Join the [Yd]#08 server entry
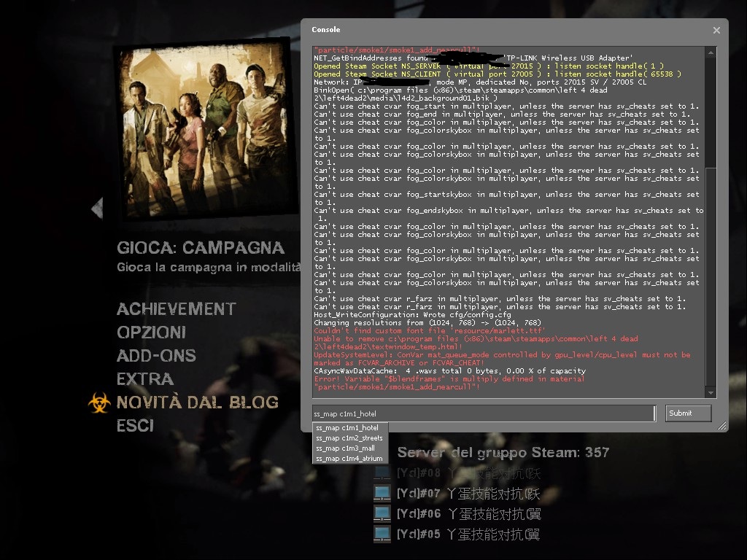Viewport: 747px width, 560px height. click(x=469, y=473)
